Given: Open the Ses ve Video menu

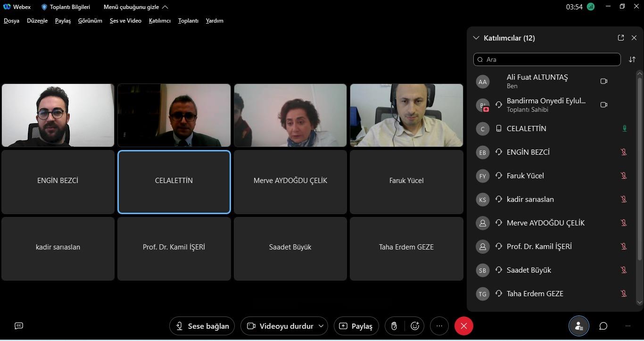Looking at the screenshot, I should pos(125,21).
